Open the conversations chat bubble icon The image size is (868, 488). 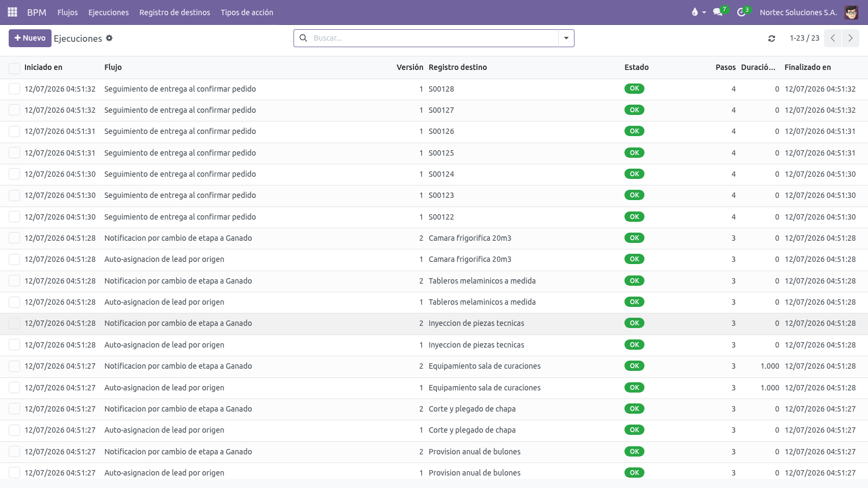(718, 12)
